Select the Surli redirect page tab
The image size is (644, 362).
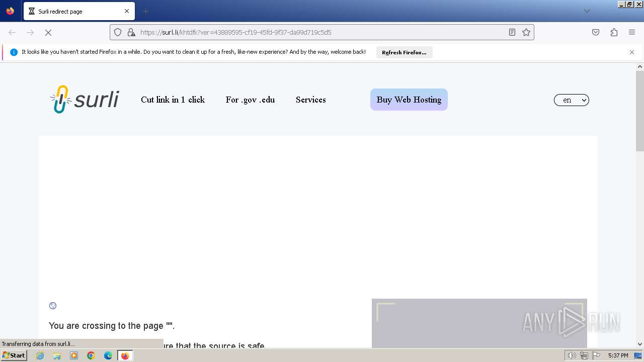79,11
